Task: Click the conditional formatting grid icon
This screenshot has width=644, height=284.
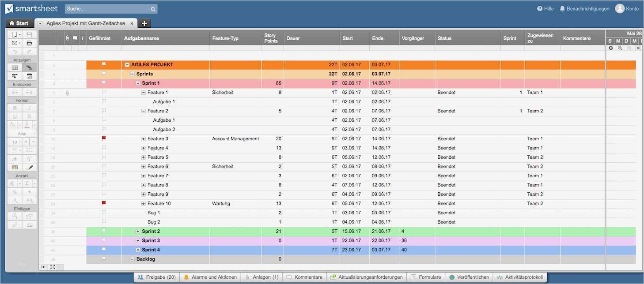Action: [15, 168]
